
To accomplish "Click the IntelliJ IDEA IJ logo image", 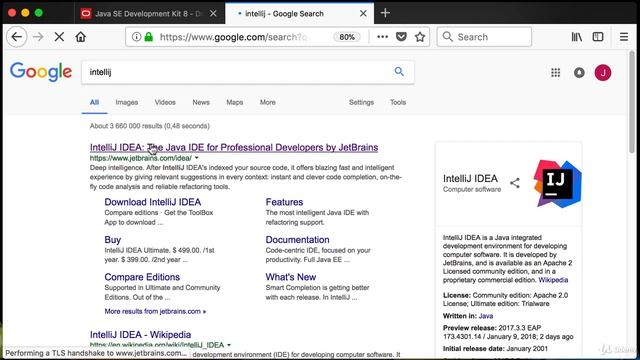I will [557, 184].
